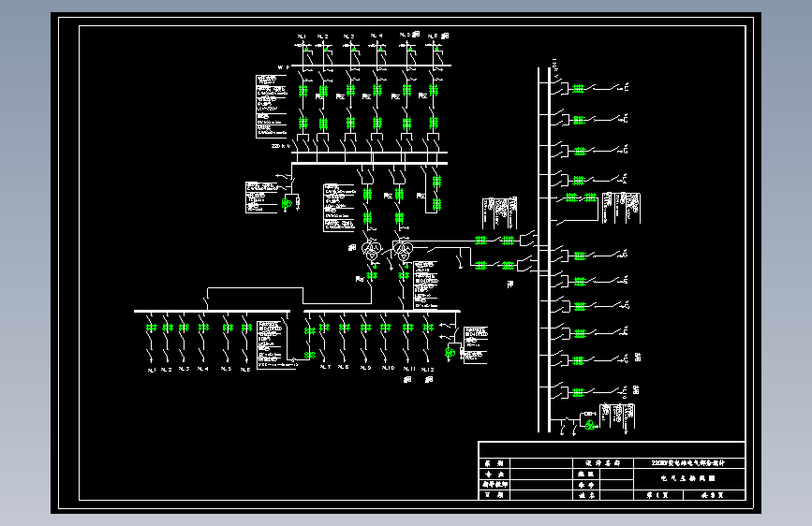Select the left main three-winding transformer symbol
This screenshot has width=812, height=526.
point(372,251)
